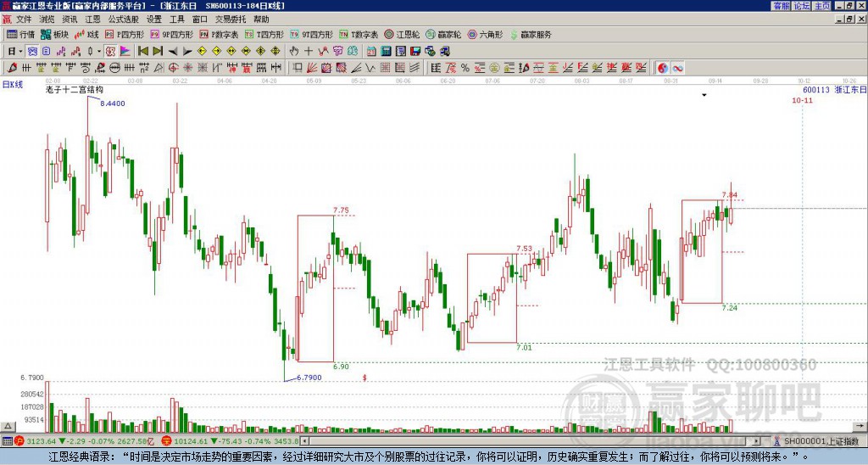Open the 文件 menu
Screen dimensions: 868x465
24,20
